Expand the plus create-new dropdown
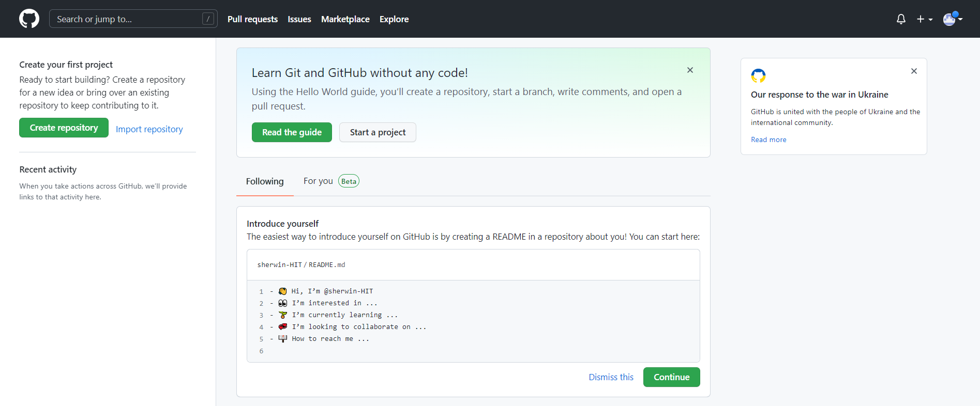This screenshot has height=406, width=980. click(924, 19)
